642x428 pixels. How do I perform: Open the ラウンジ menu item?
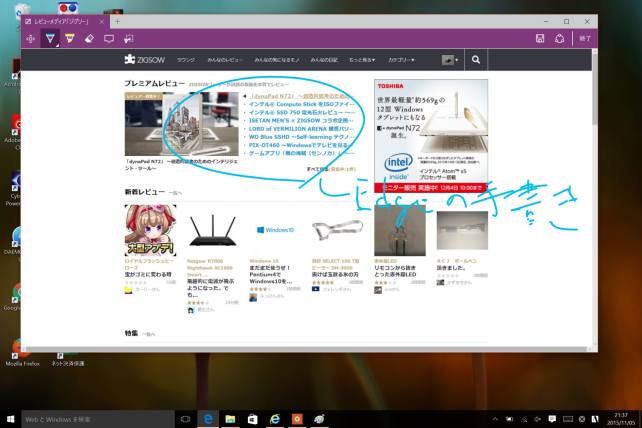(186, 60)
